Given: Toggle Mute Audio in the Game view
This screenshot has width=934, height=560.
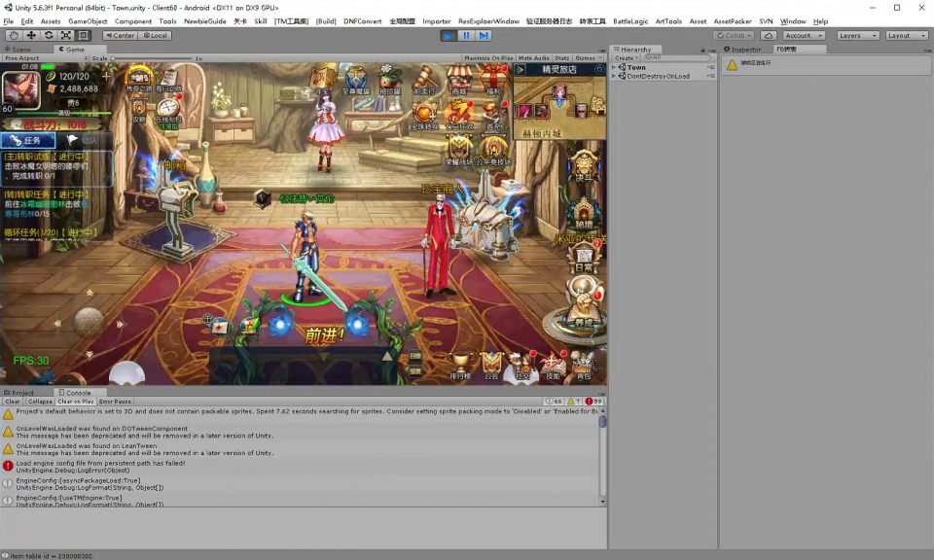Looking at the screenshot, I should point(533,58).
